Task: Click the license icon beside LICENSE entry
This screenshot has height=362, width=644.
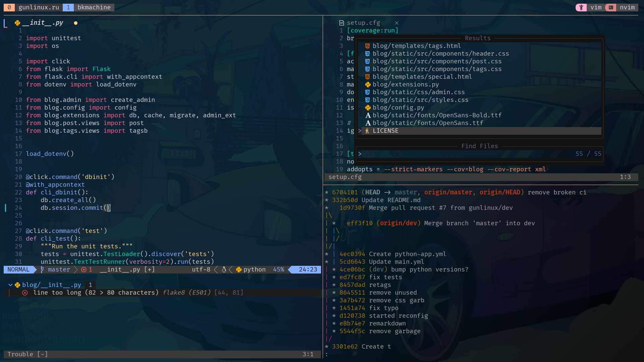Action: pos(367,131)
